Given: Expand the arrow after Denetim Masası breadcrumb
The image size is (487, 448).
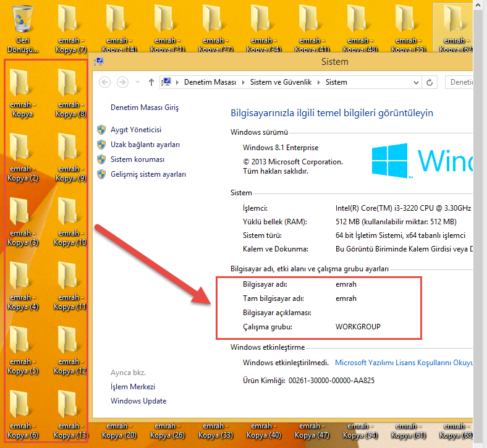Looking at the screenshot, I should [243, 82].
